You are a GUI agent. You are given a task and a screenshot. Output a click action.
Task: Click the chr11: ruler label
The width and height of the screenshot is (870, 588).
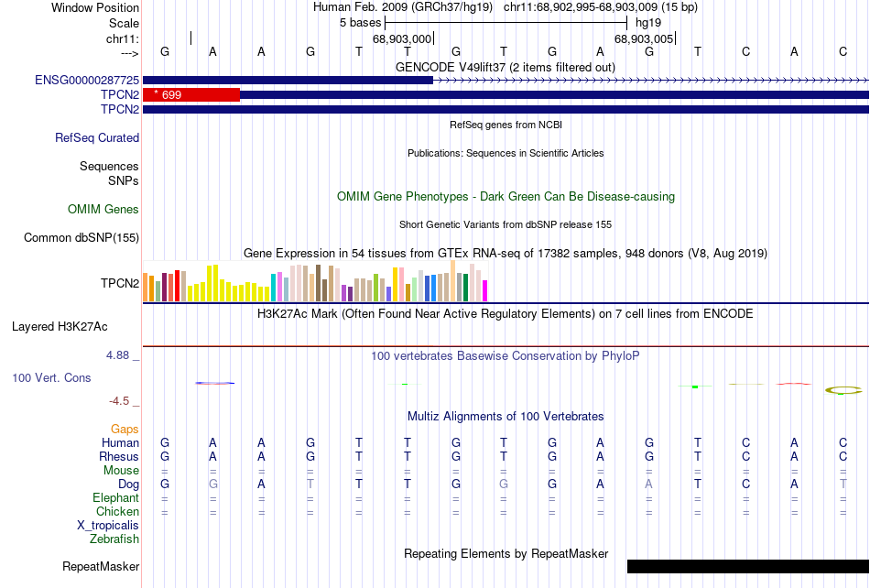(123, 38)
